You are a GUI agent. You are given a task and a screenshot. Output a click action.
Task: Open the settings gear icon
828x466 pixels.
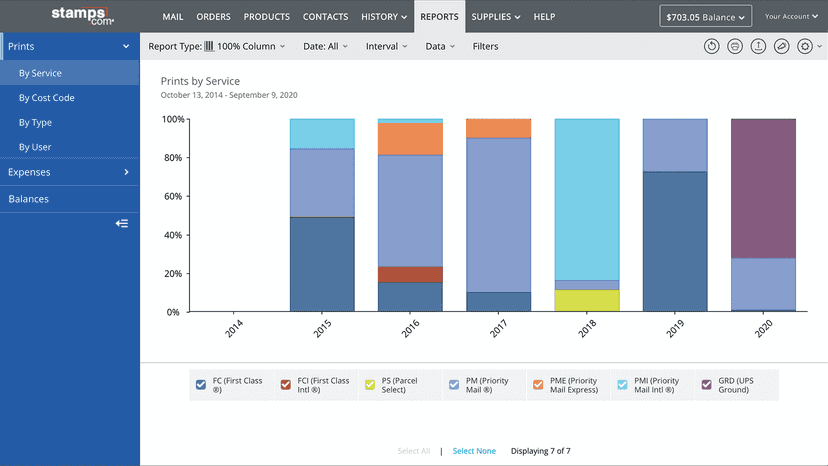[x=805, y=46]
